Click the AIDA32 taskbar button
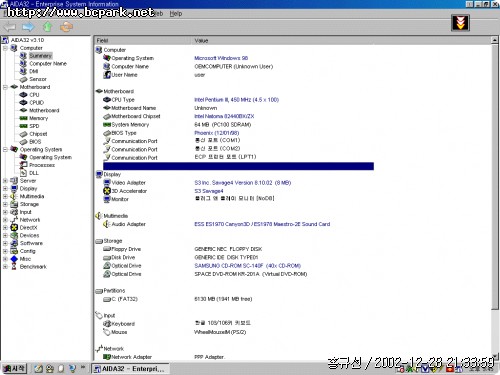Image resolution: width=500 pixels, height=375 pixels. pos(130,369)
